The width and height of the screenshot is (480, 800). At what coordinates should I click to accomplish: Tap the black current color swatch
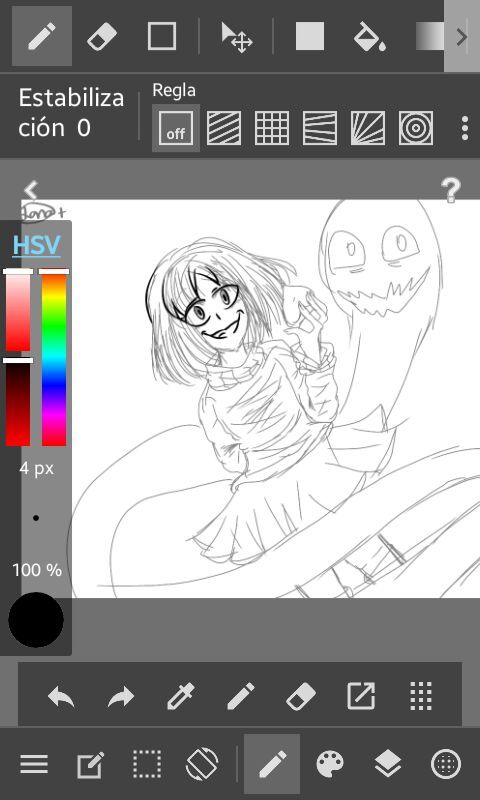coord(36,619)
